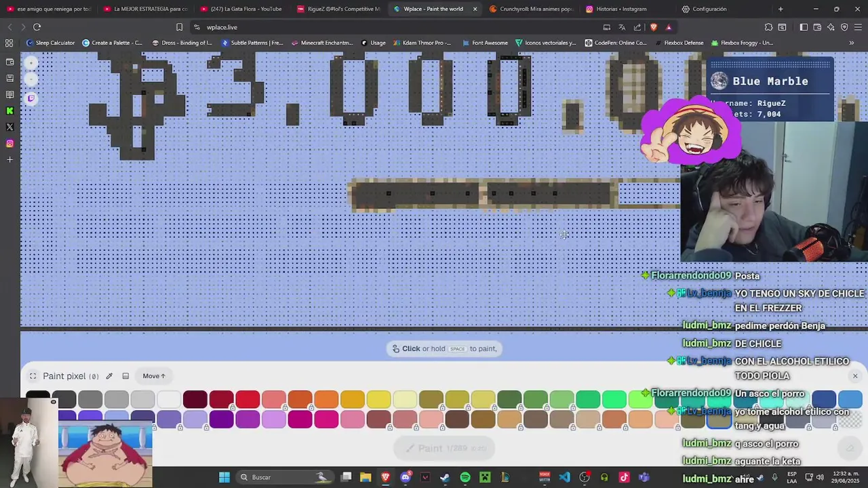Open Minecraft Enchantment bookmark
Image resolution: width=868 pixels, height=488 pixels.
pyautogui.click(x=323, y=43)
